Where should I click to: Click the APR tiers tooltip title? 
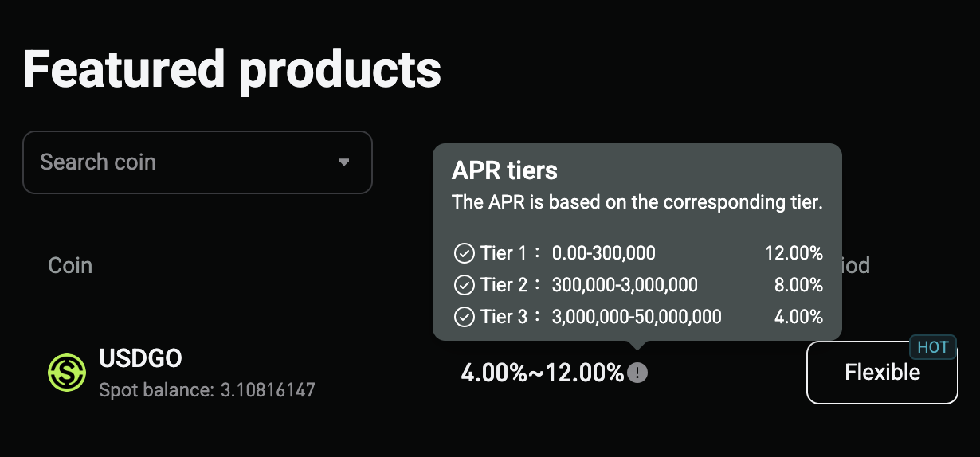(504, 170)
